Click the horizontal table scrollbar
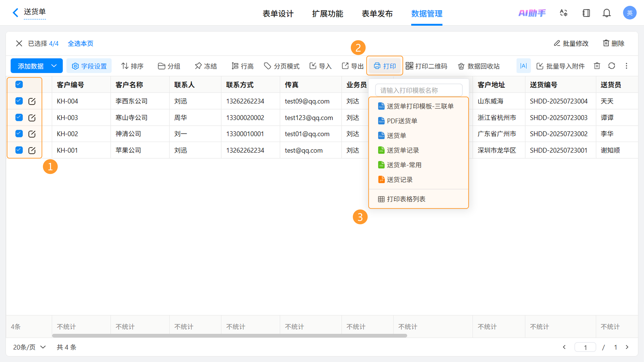Viewport: 644px width, 362px height. 229,336
